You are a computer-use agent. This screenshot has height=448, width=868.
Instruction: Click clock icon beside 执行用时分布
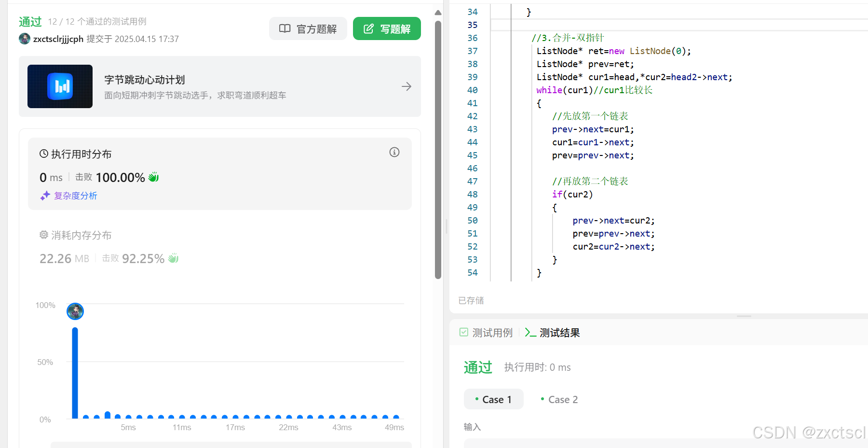click(x=44, y=154)
